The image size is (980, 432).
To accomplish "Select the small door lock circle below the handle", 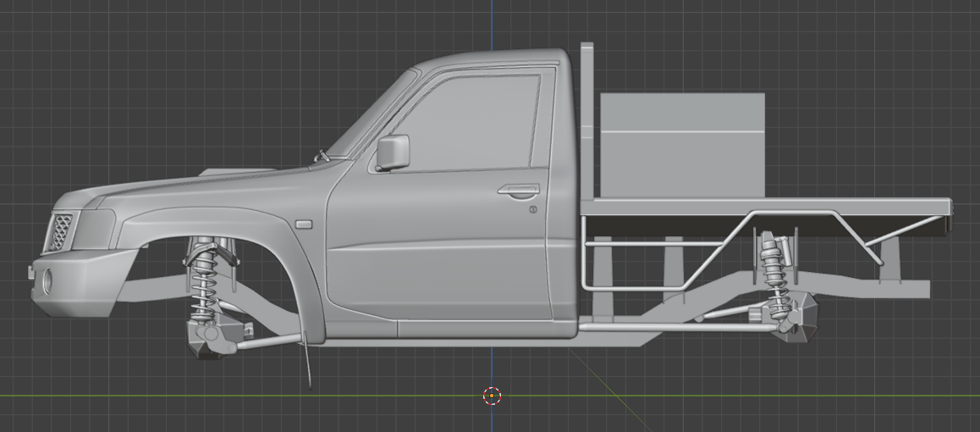I will [533, 209].
